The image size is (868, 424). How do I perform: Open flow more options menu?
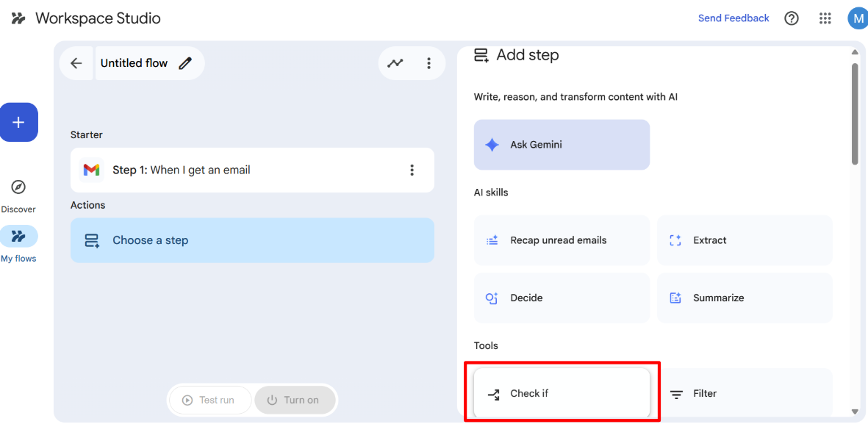429,63
